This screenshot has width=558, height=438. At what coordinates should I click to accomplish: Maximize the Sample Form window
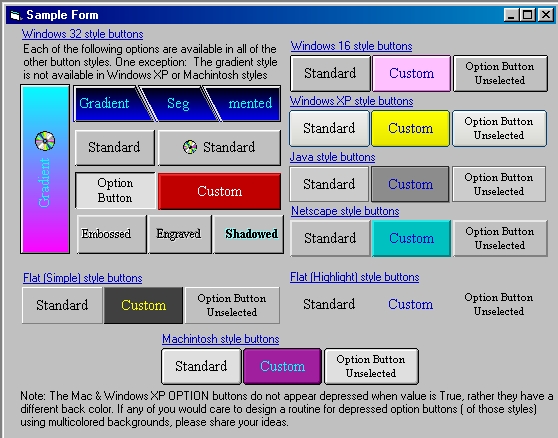[x=528, y=15]
